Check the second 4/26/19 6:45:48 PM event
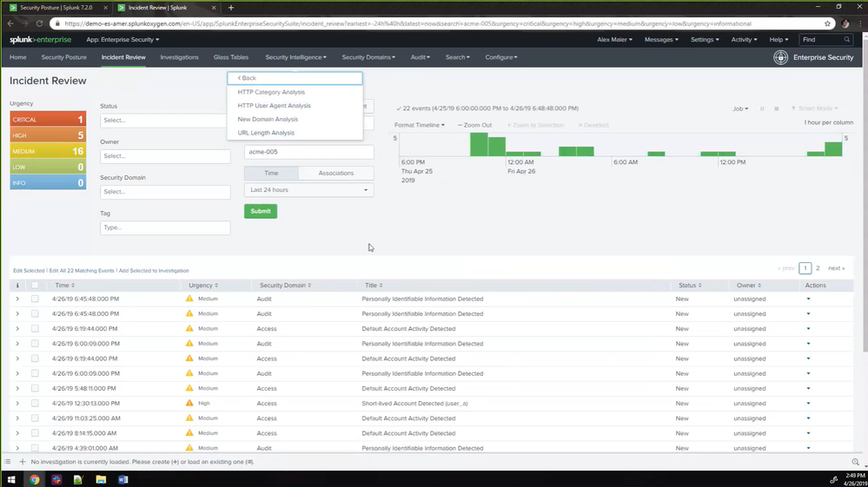The width and height of the screenshot is (868, 487). [x=35, y=313]
